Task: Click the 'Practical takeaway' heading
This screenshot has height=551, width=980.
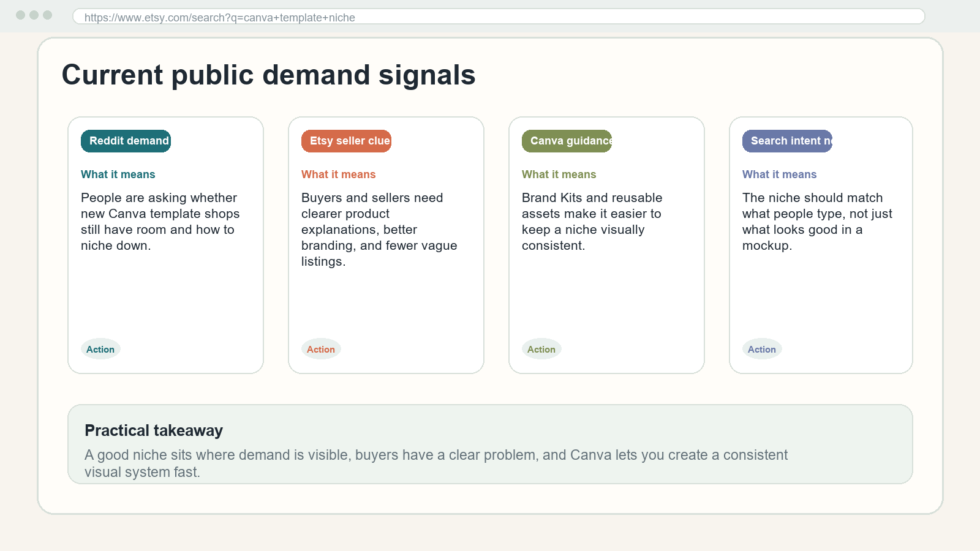Action: pyautogui.click(x=154, y=430)
